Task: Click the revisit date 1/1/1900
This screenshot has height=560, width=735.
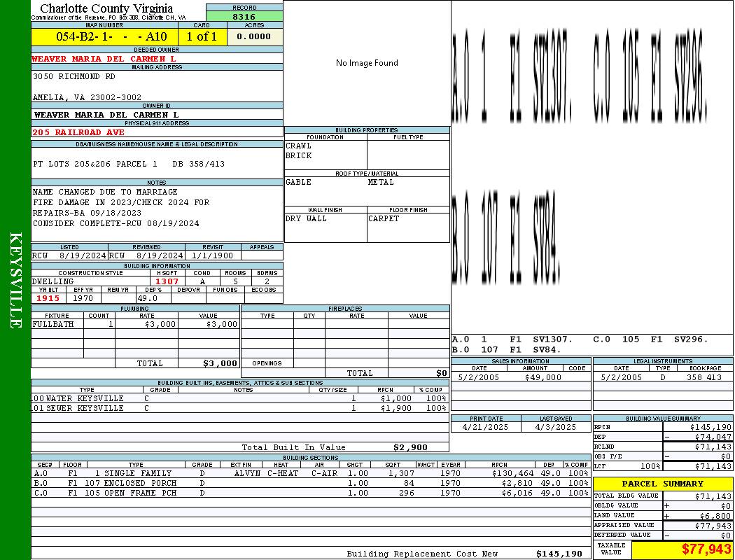Action: coord(212,256)
